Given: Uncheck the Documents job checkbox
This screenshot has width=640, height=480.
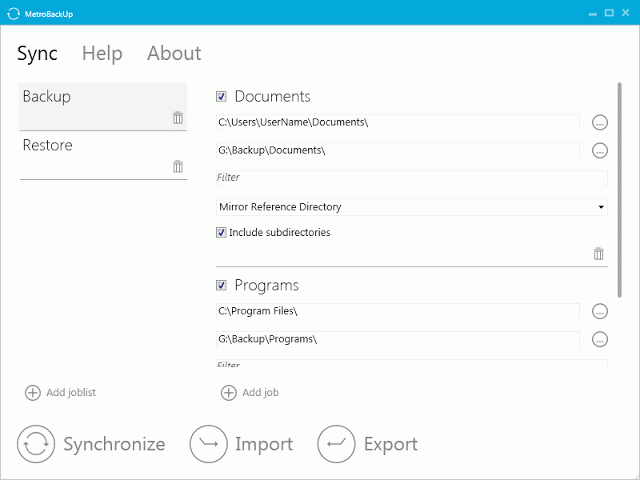Looking at the screenshot, I should tap(221, 97).
